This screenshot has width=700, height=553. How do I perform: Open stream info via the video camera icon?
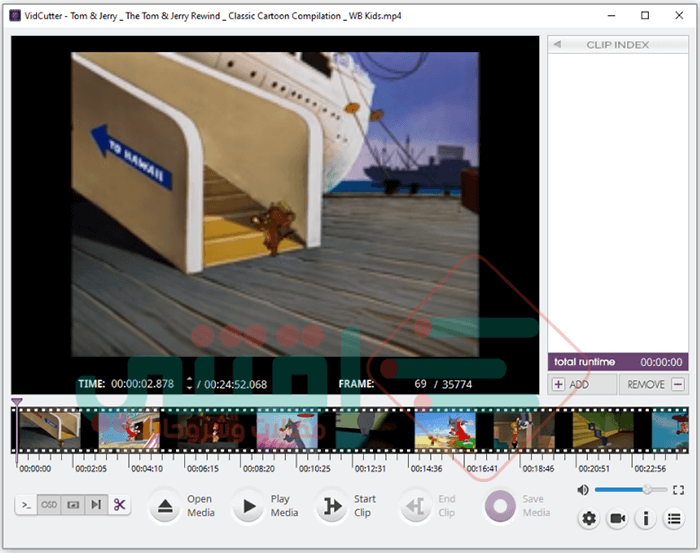pos(617,519)
